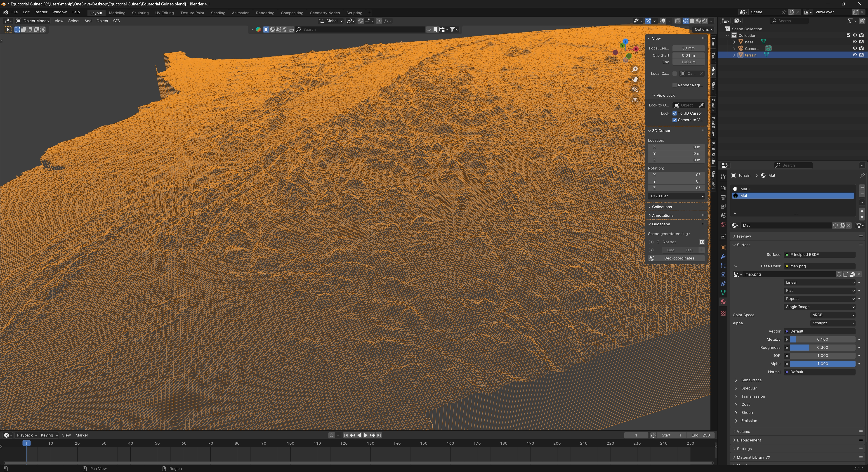Open the sRGB Color Space dropdown

[832, 315]
